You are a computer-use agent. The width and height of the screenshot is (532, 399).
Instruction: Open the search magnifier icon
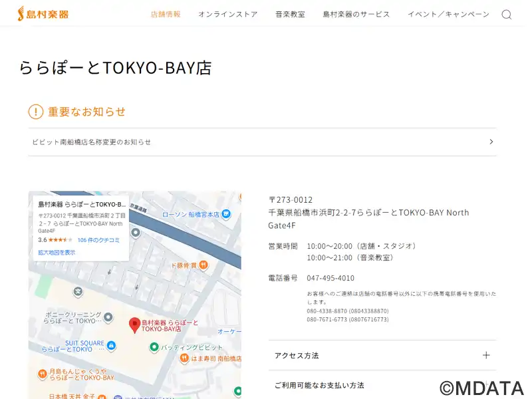506,15
